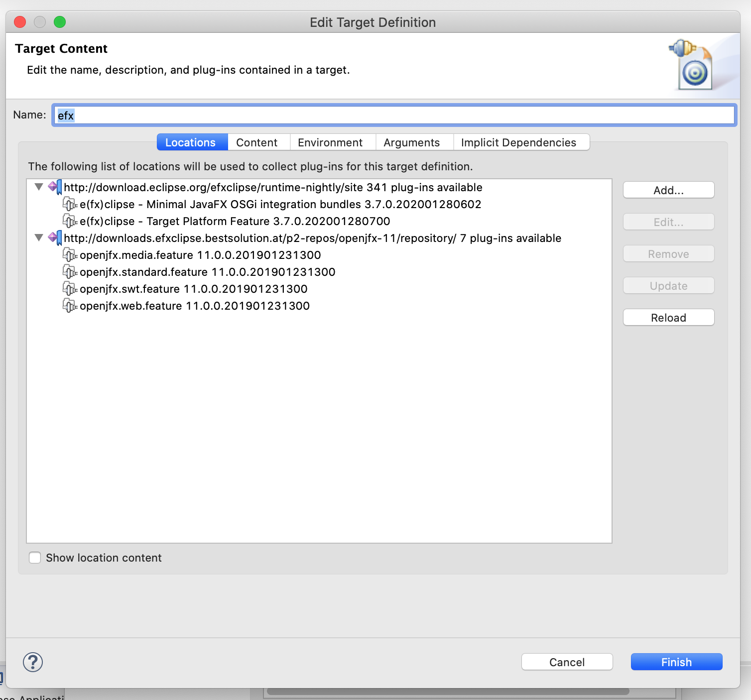The width and height of the screenshot is (751, 700).
Task: Click the openjfx.web.feature icon
Action: [70, 306]
